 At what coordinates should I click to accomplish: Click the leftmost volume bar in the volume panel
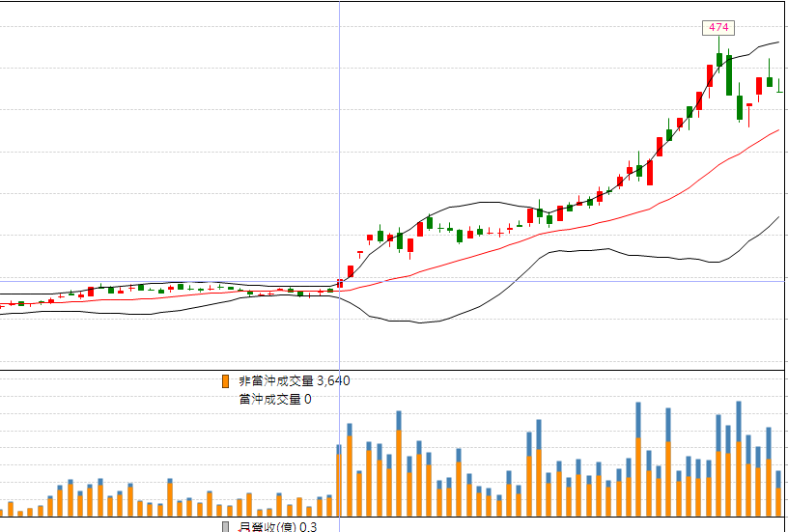(x=10, y=508)
